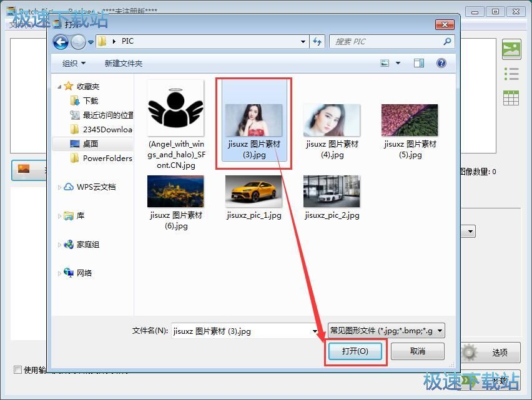532x400 pixels.
Task: Click the list view icon in main window
Action: click(511, 74)
